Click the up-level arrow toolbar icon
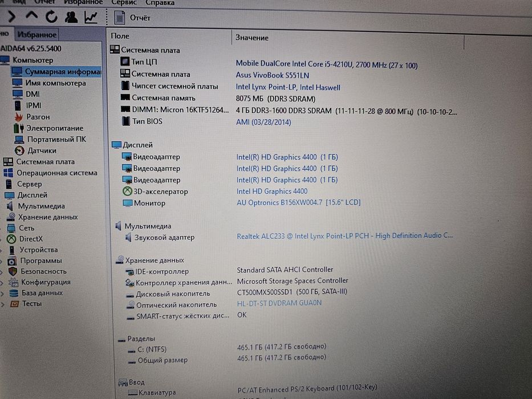Viewport: 532px width, 399px height. point(31,16)
